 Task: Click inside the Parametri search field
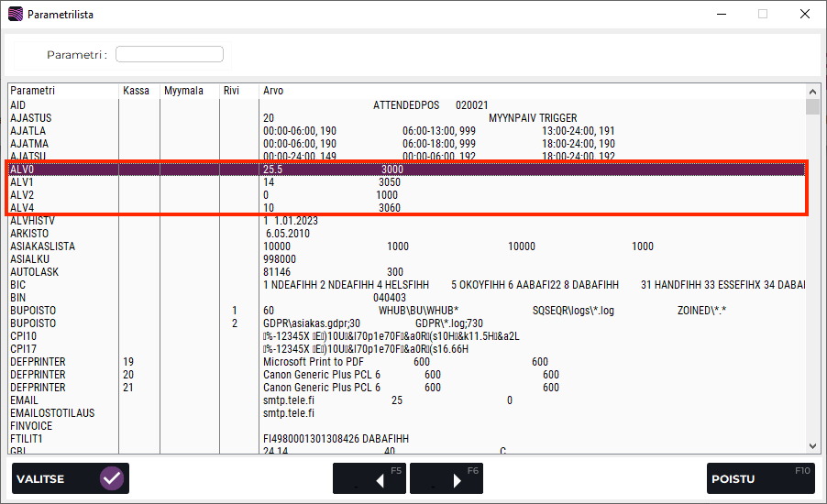click(x=170, y=54)
